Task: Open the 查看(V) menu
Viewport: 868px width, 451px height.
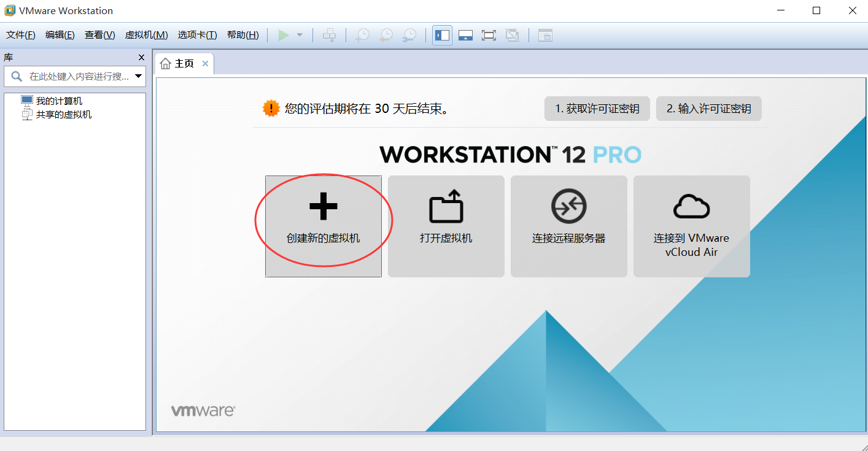Action: [x=100, y=35]
